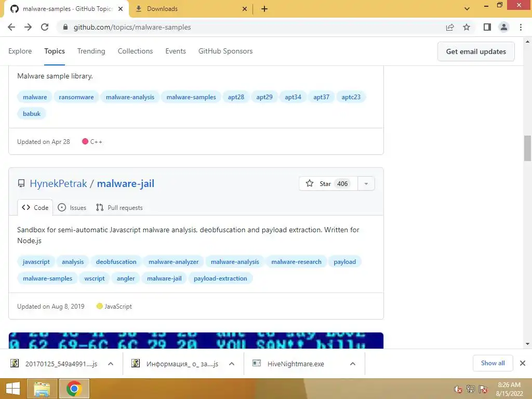Close the Downloads tab
This screenshot has height=399, width=532.
pos(245,9)
